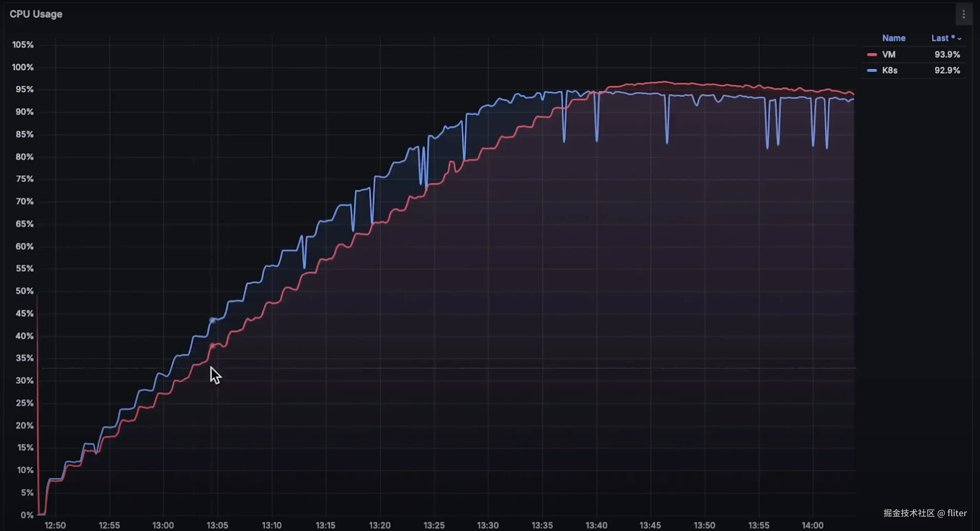
Task: Click the K8s last value 92.9%
Action: [947, 70]
